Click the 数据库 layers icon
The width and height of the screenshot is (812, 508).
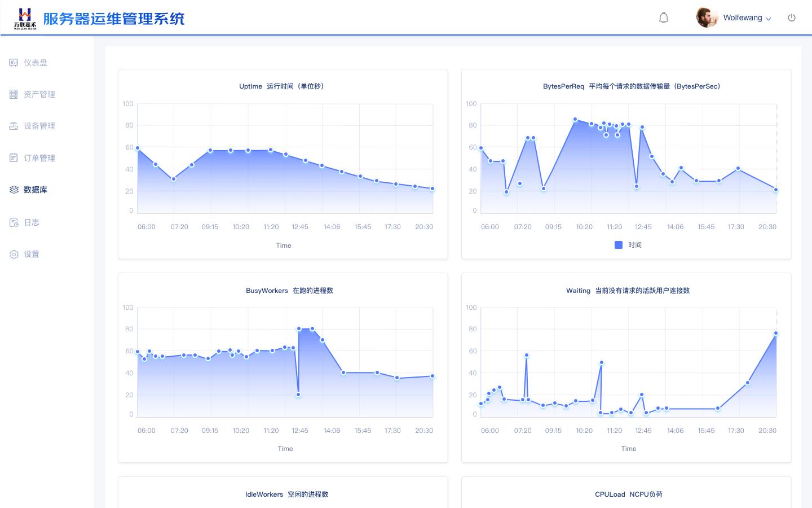point(14,190)
